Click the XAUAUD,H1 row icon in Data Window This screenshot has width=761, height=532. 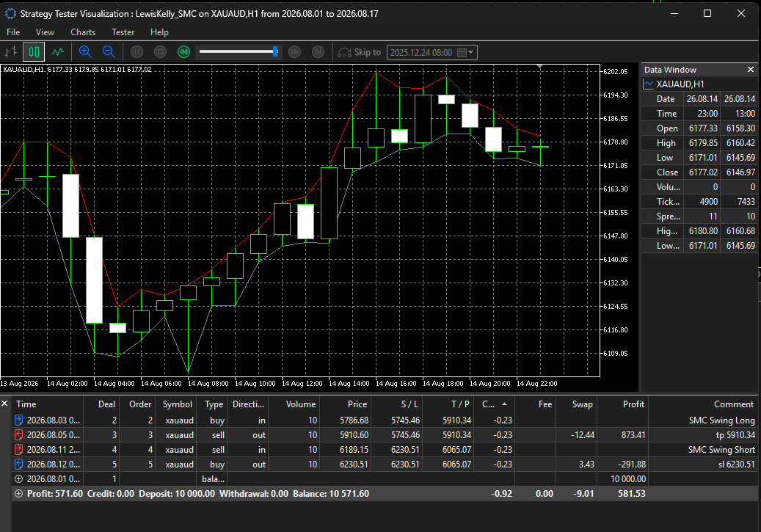tap(648, 84)
